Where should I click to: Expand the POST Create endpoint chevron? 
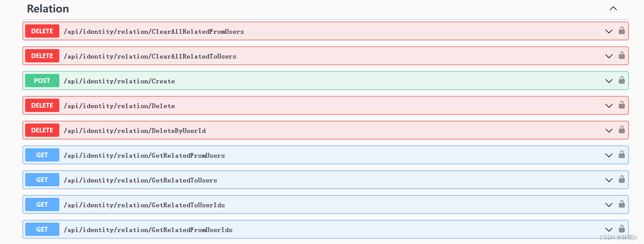click(609, 81)
